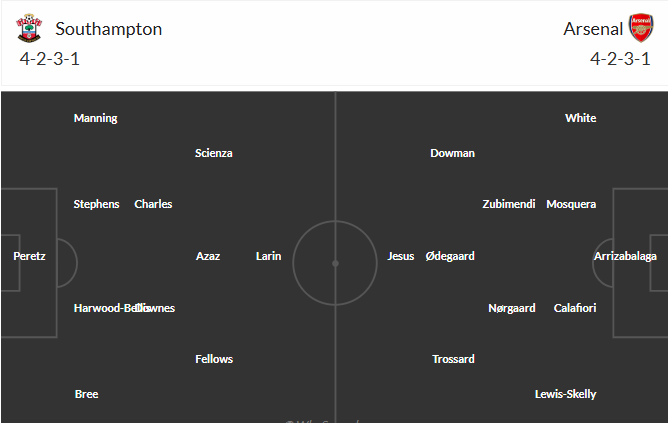
Task: Click player Manning on the pitch
Action: 96,118
